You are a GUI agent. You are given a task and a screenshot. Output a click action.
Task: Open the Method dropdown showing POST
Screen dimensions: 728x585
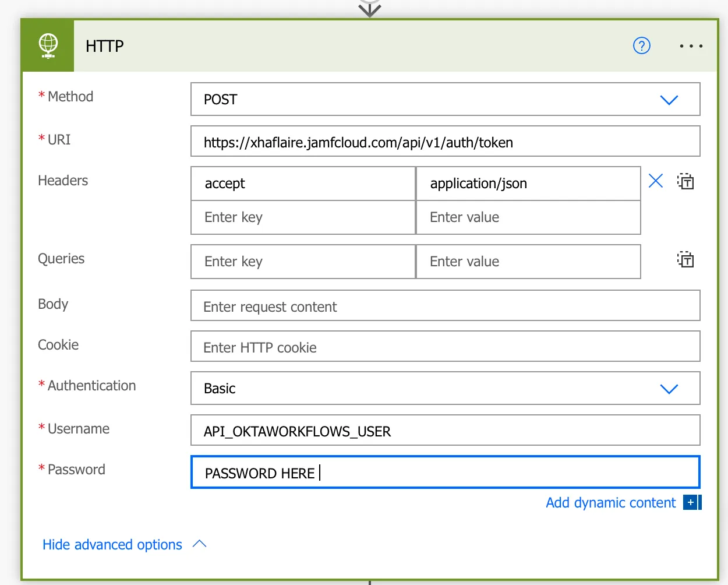coord(669,99)
